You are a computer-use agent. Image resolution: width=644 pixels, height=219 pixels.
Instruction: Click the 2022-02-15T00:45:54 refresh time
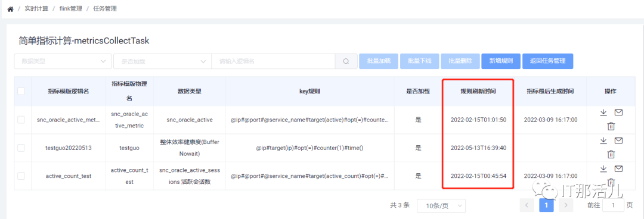click(478, 176)
